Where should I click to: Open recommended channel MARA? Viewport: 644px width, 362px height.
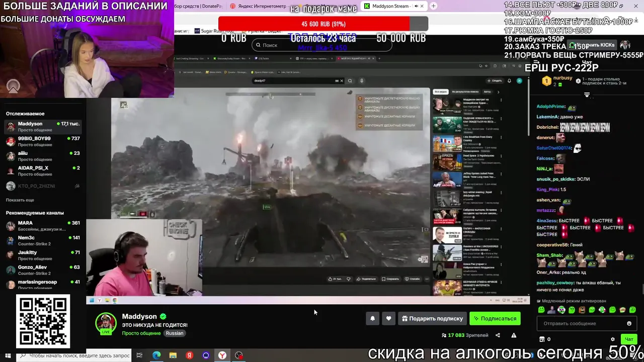pyautogui.click(x=43, y=226)
